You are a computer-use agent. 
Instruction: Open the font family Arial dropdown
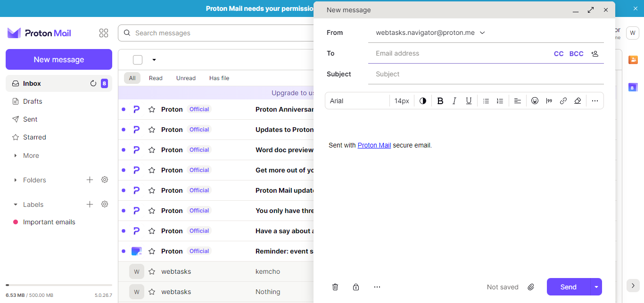point(357,101)
